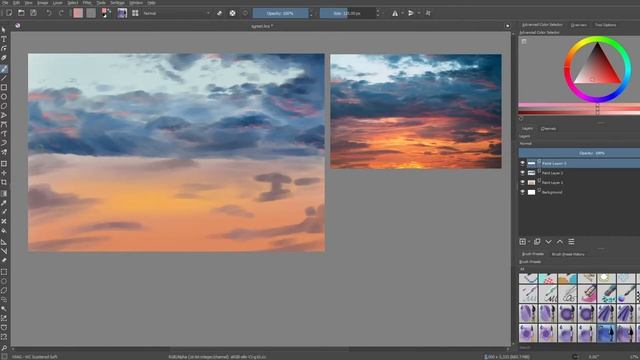Toggle wrap around mode
Image resolution: width=640 pixels, height=360 pixels.
(428, 13)
